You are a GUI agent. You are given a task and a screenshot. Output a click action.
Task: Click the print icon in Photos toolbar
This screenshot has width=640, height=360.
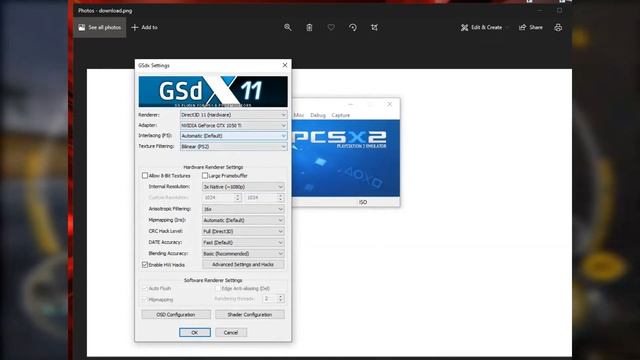click(x=558, y=27)
